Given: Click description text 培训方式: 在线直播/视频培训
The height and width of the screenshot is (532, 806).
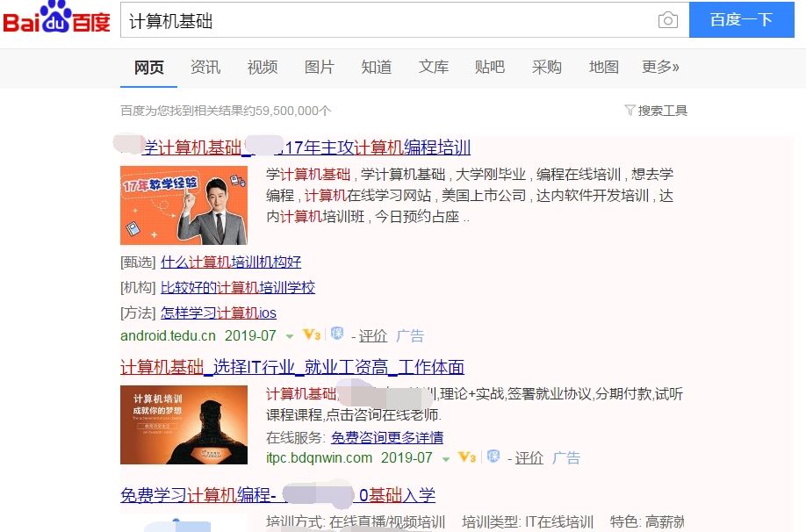Looking at the screenshot, I should pos(356,521).
